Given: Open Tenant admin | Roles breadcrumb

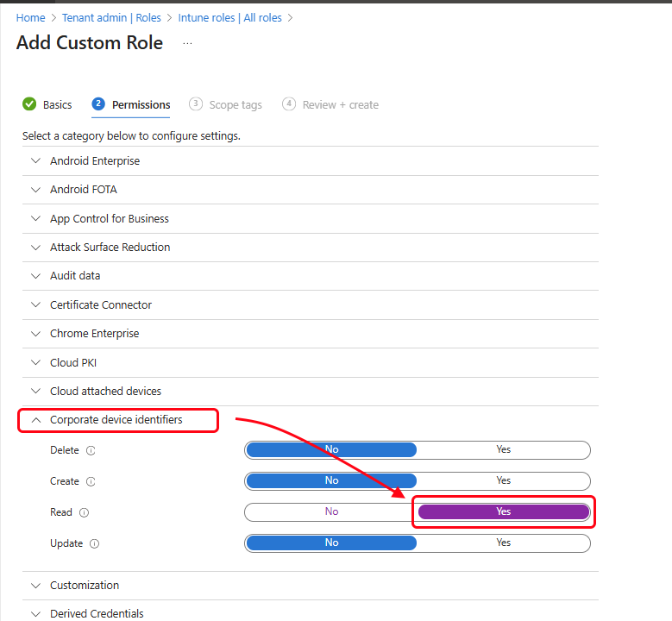Looking at the screenshot, I should [x=111, y=17].
